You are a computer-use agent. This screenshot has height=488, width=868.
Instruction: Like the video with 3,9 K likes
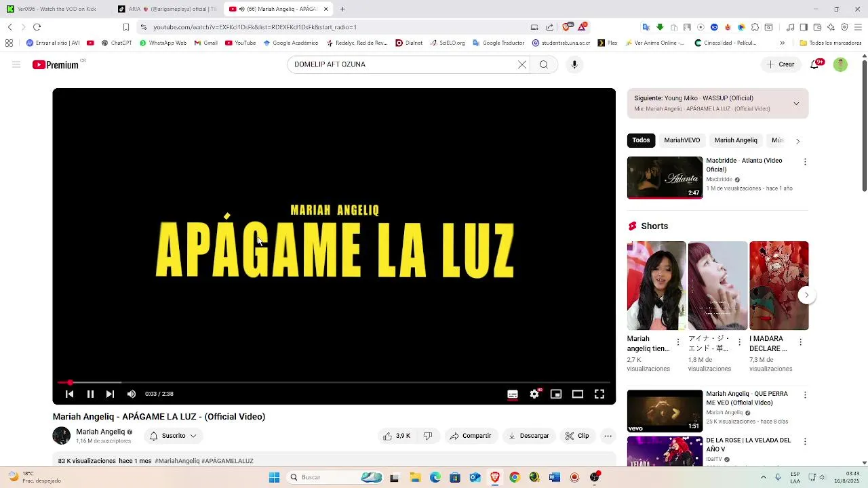(397, 436)
